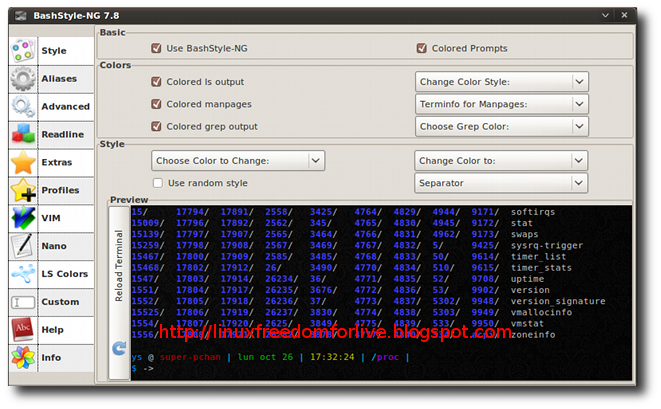
Task: Click the blue reload arrow icon
Action: (119, 348)
